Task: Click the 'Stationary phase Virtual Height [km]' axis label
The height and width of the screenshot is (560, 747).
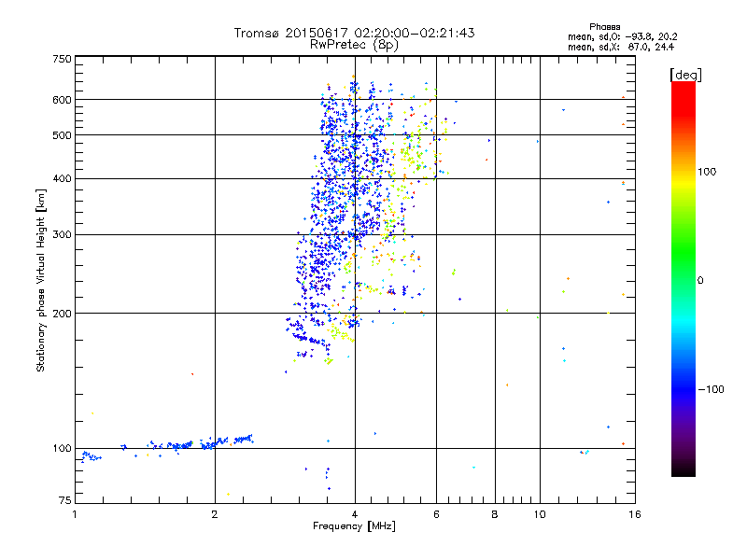Action: click(x=40, y=280)
